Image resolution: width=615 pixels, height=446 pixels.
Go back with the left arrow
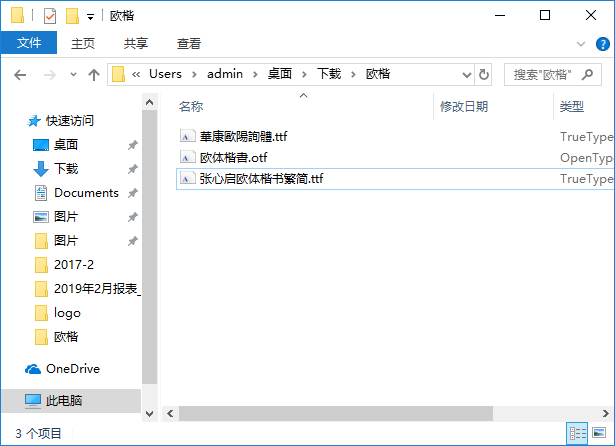[20, 75]
